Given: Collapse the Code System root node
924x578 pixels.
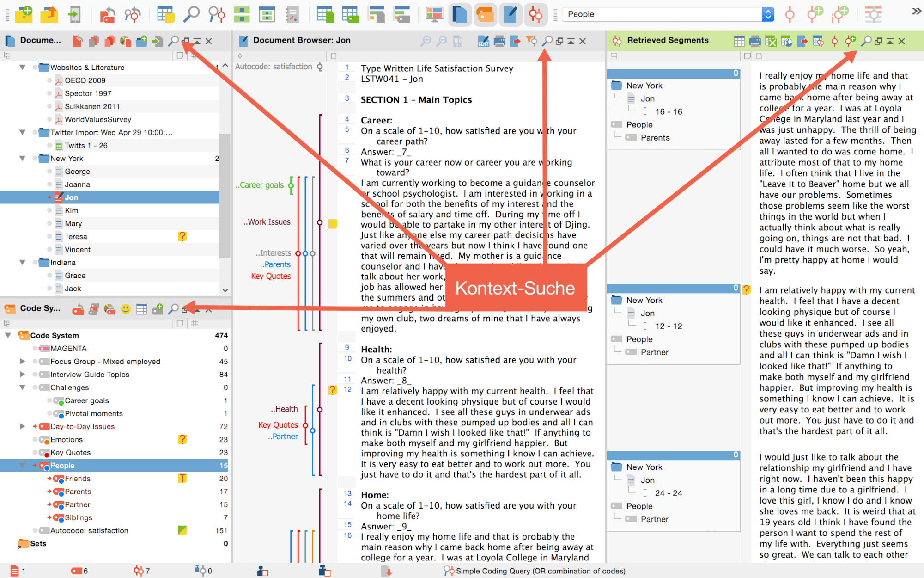Looking at the screenshot, I should pyautogui.click(x=8, y=336).
